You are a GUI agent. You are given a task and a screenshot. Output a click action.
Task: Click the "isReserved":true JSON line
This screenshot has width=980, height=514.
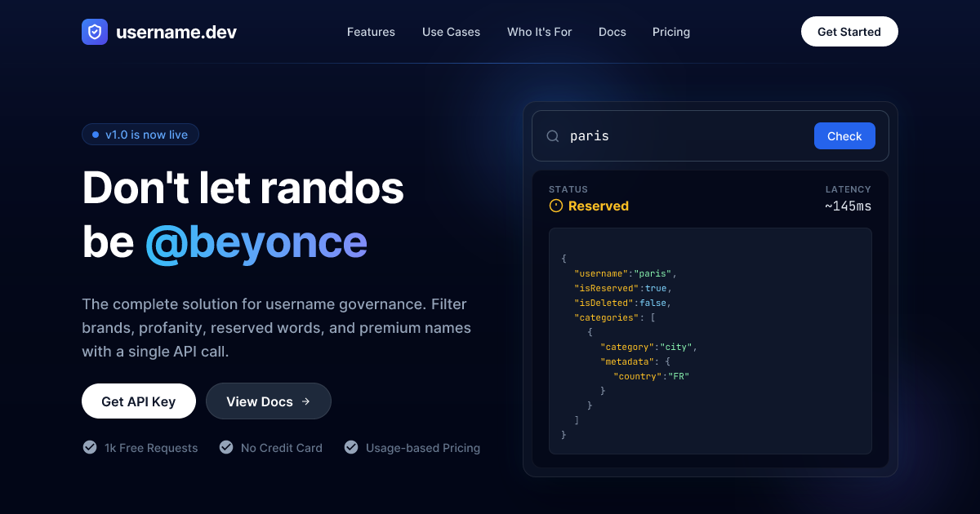click(622, 288)
